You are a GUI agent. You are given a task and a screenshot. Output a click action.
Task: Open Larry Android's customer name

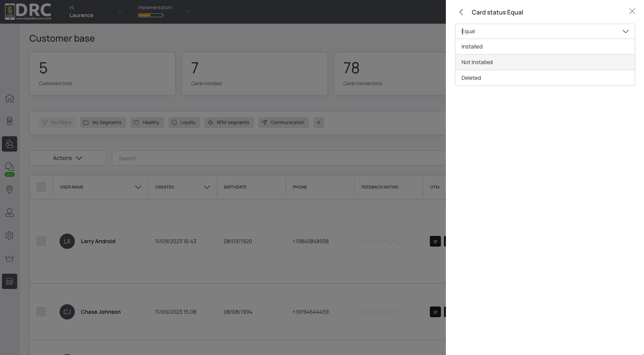pyautogui.click(x=98, y=241)
